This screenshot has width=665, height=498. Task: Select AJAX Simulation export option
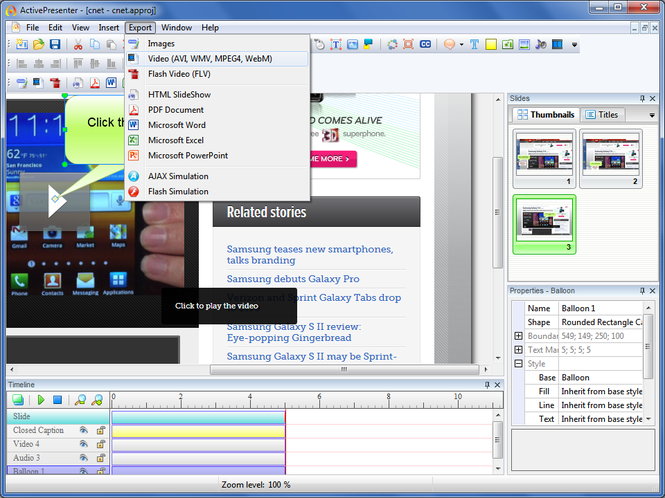click(x=217, y=176)
